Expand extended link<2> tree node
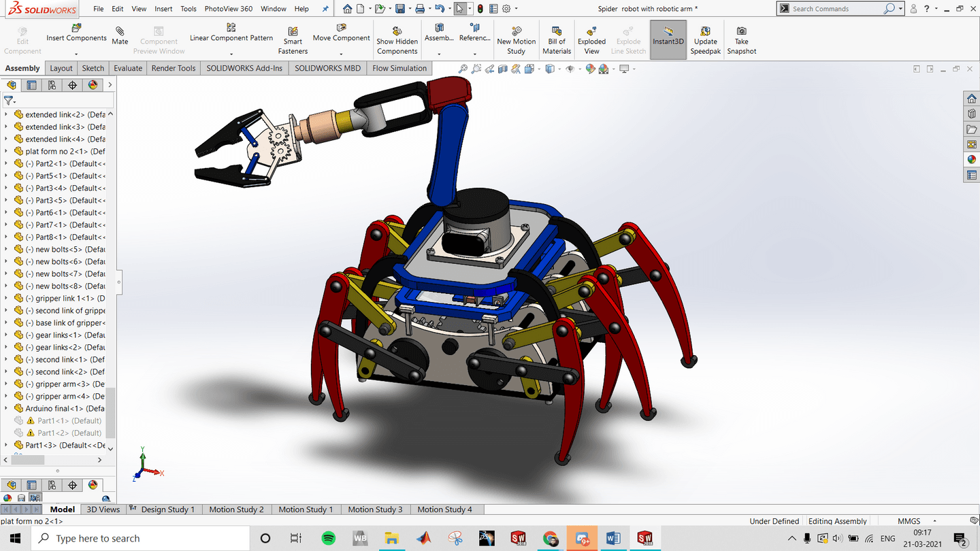This screenshot has height=551, width=980. point(6,114)
